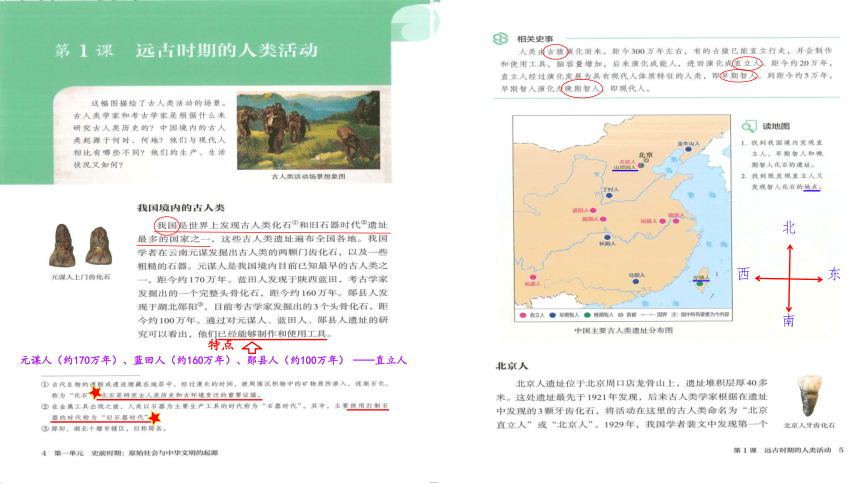The height and width of the screenshot is (484, 860).
Task: Click the compass label 北
Action: pos(789,228)
